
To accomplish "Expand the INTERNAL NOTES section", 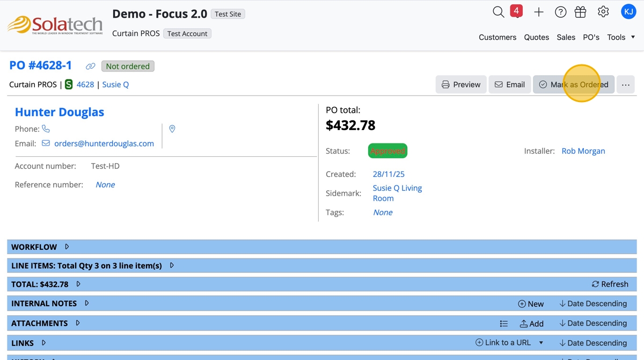I will tap(86, 304).
